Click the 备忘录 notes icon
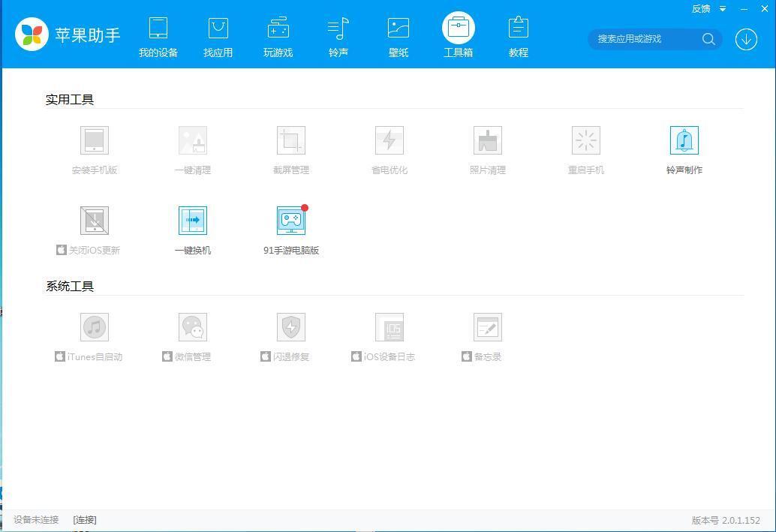Screen dimensions: 776x532 [488, 327]
